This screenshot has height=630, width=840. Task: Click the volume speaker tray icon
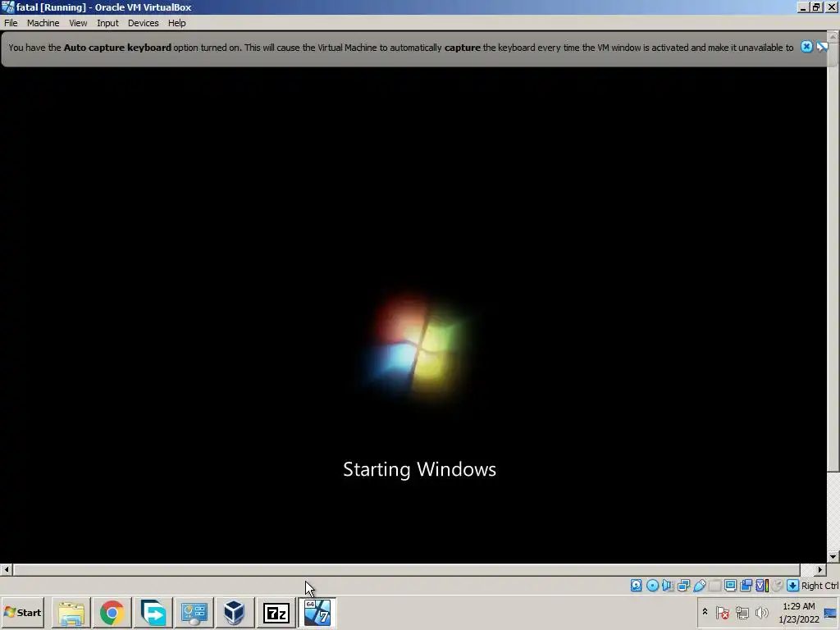pos(761,612)
